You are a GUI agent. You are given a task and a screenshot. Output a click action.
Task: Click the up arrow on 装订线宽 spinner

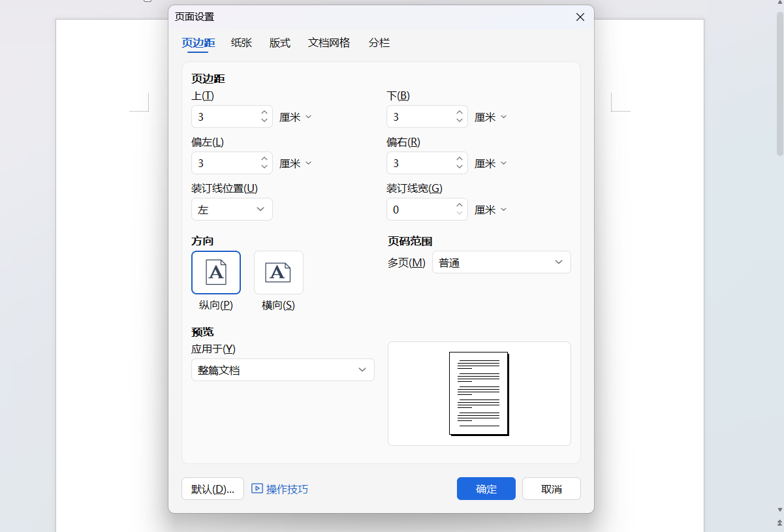click(459, 205)
